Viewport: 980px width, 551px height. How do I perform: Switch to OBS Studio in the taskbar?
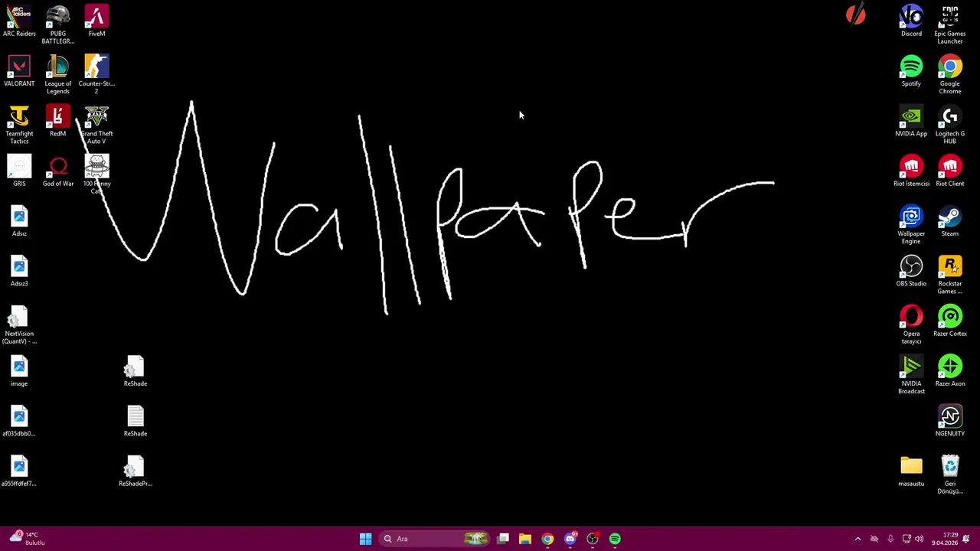click(x=593, y=539)
